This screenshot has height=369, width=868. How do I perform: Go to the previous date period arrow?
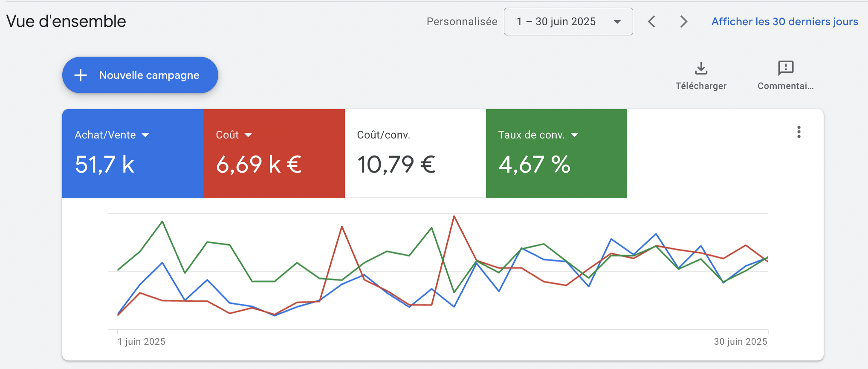[x=651, y=22]
